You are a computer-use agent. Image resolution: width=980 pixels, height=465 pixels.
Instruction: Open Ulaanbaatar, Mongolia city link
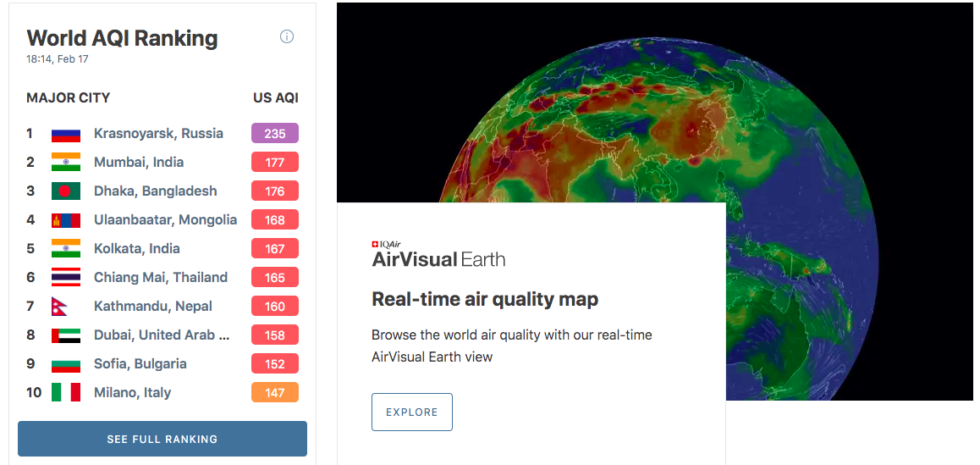click(166, 219)
